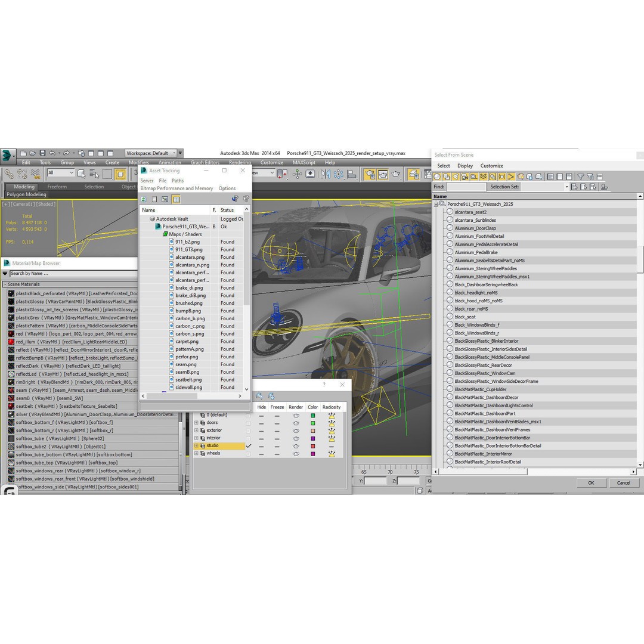Click the Radiosity icon for doors layer

(332, 423)
